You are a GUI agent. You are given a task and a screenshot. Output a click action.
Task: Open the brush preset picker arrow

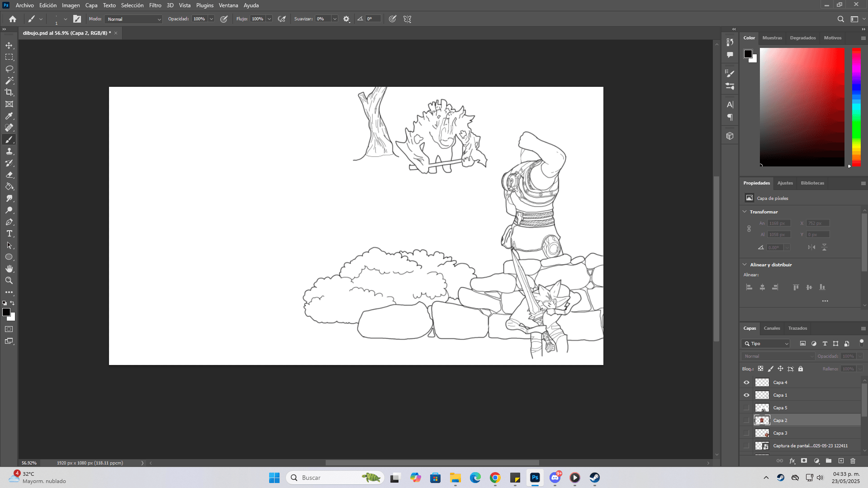point(65,19)
